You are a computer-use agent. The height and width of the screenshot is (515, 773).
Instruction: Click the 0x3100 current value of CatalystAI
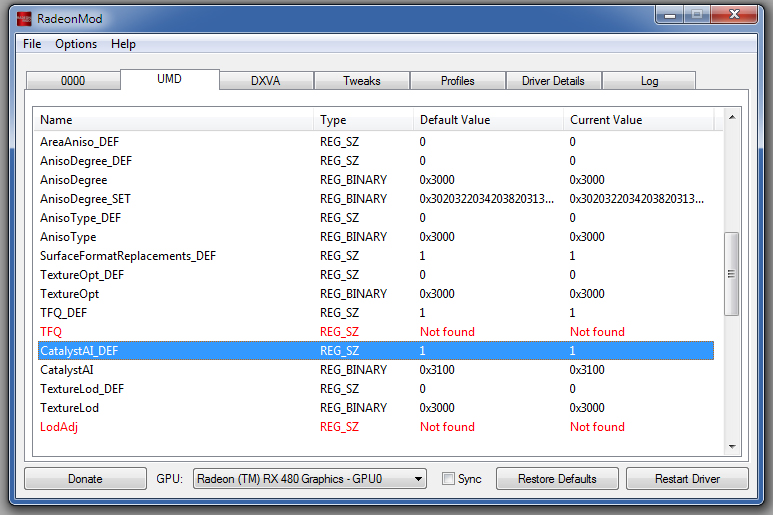click(x=587, y=370)
